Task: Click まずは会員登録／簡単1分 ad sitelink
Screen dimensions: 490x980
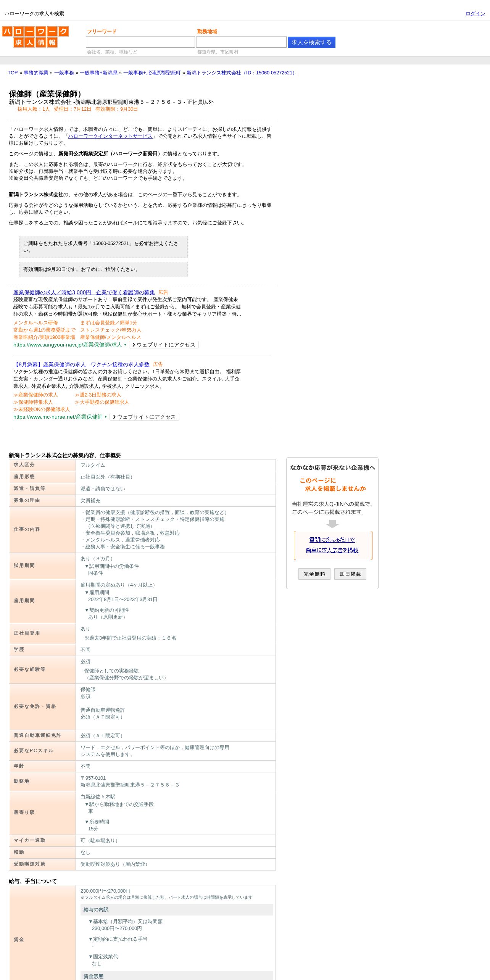Action: pos(108,323)
